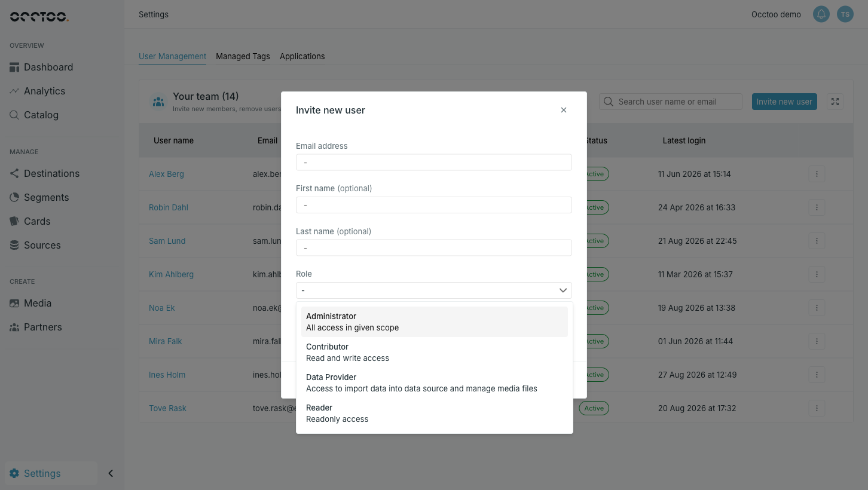
Task: Click the Occtoo logo
Action: tap(39, 16)
